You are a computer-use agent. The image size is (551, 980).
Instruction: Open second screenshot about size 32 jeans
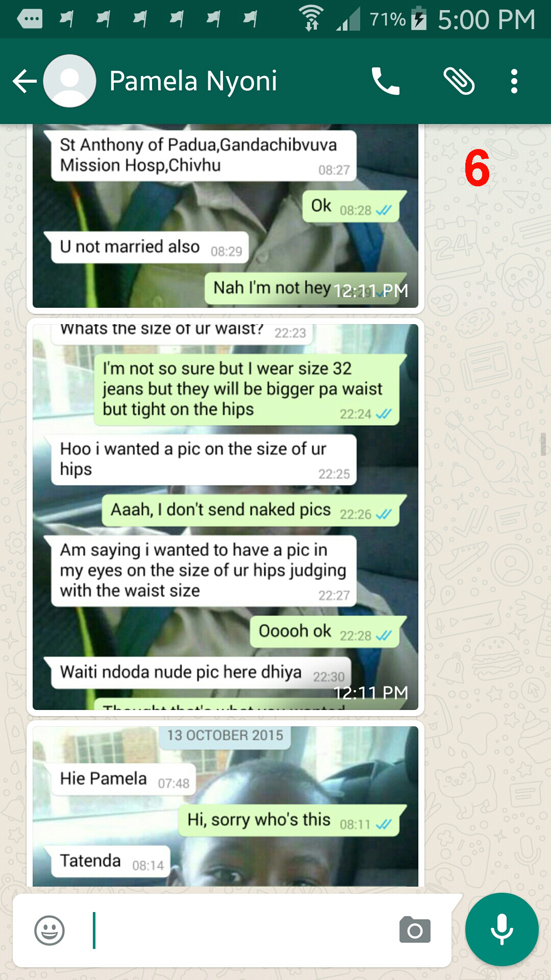click(226, 517)
